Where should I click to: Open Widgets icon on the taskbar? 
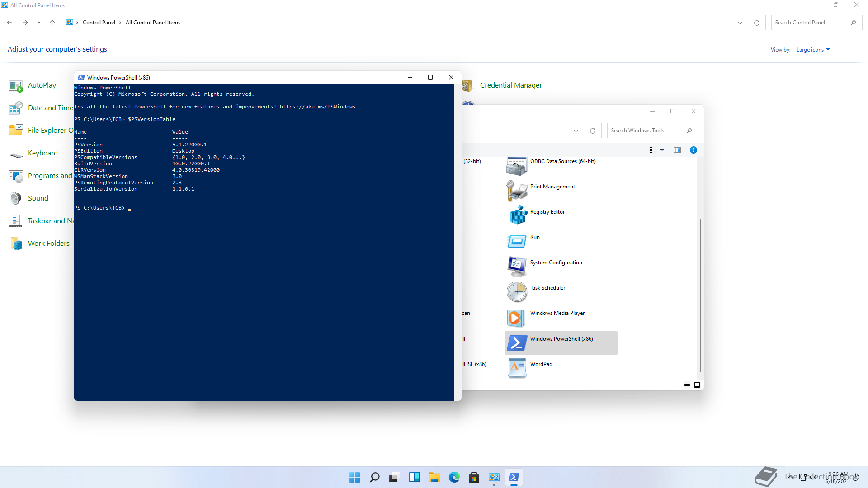tap(415, 477)
